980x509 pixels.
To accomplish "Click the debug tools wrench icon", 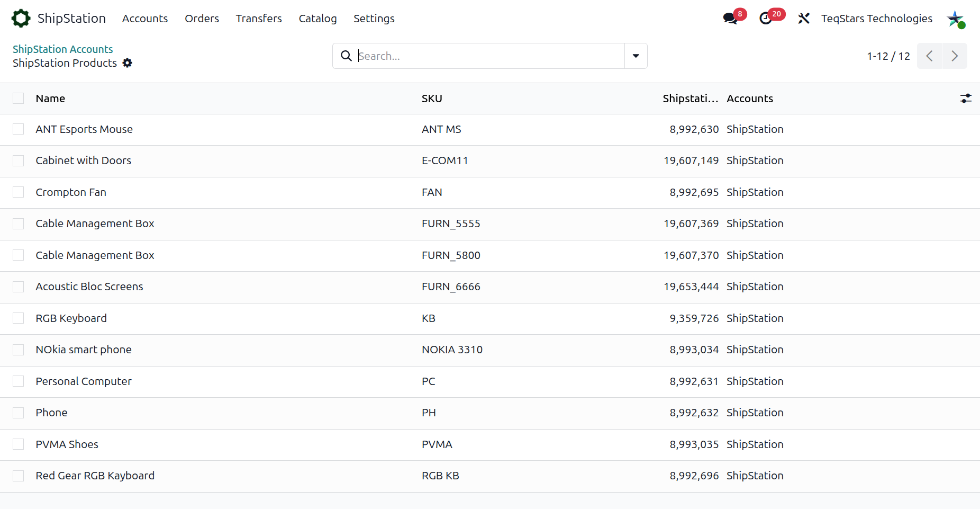I will click(804, 19).
